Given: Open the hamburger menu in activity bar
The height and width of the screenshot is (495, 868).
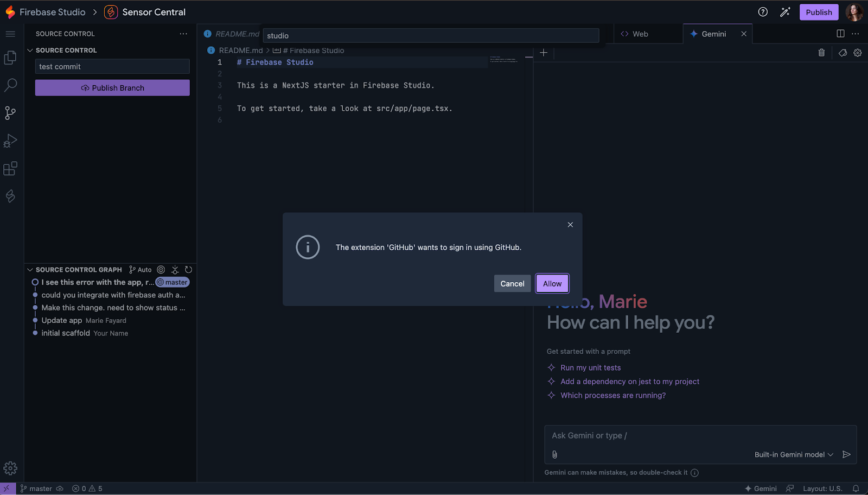Looking at the screenshot, I should (x=10, y=34).
